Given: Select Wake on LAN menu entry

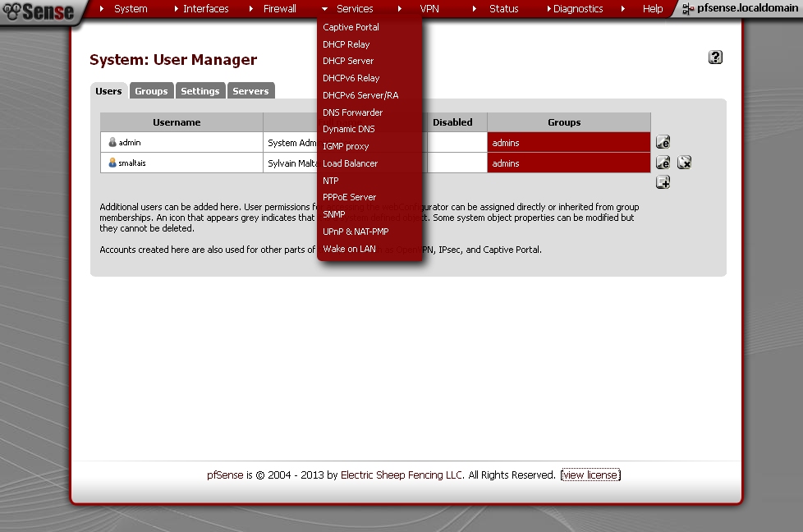Looking at the screenshot, I should pos(349,249).
